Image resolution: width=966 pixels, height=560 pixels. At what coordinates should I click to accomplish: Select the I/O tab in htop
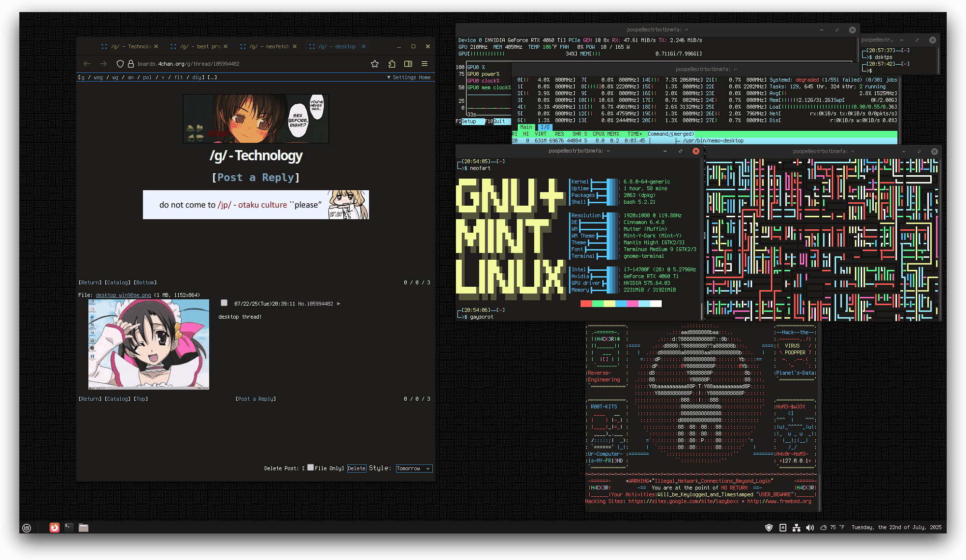545,127
